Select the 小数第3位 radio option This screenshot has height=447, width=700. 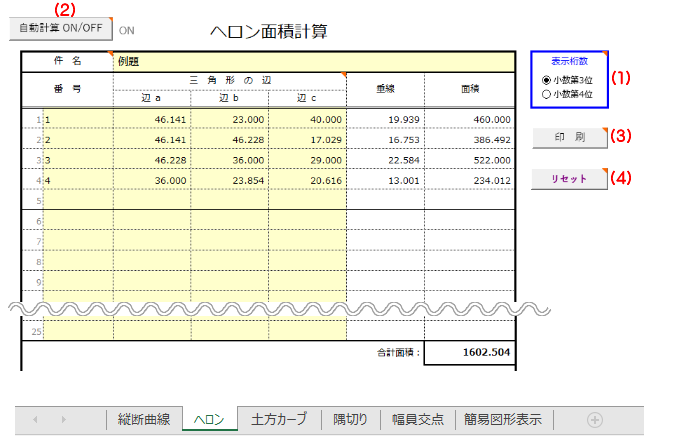pos(545,80)
